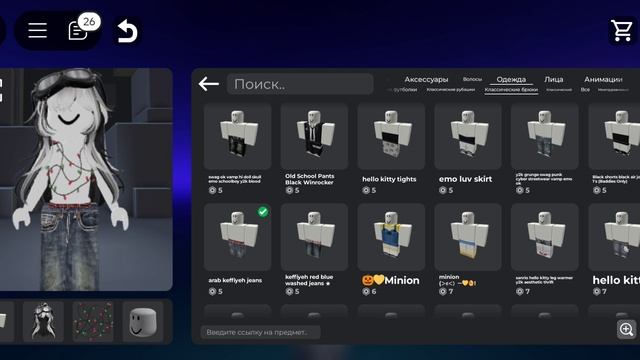Click price 6 under pumpkin Minion

point(369,291)
